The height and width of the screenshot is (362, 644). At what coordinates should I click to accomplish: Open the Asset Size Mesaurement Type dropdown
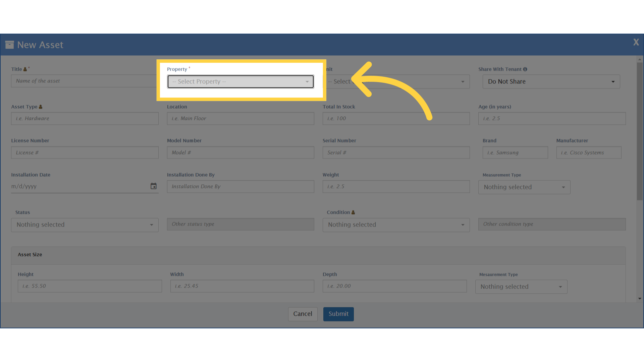(x=521, y=287)
